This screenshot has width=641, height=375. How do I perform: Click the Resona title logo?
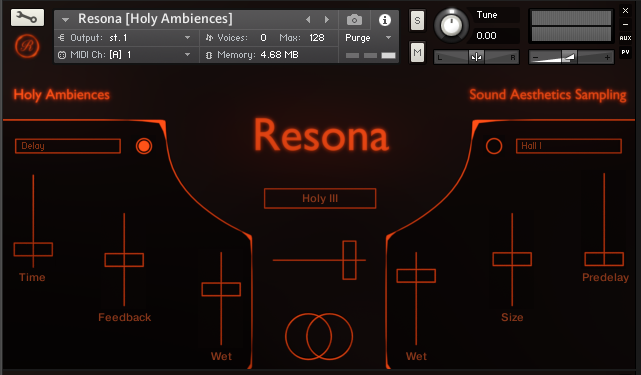tap(321, 135)
